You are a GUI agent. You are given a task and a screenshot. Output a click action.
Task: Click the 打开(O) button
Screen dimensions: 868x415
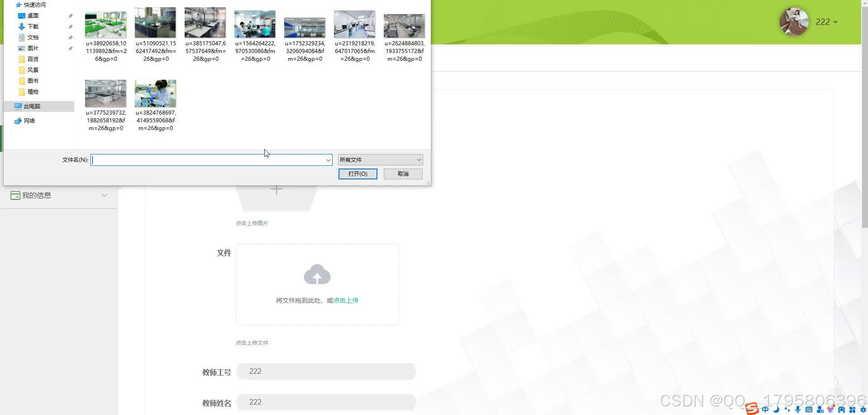(x=358, y=174)
